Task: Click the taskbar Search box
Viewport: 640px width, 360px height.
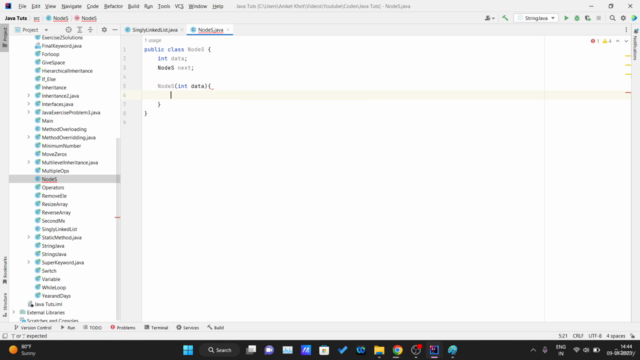Action: coord(220,350)
